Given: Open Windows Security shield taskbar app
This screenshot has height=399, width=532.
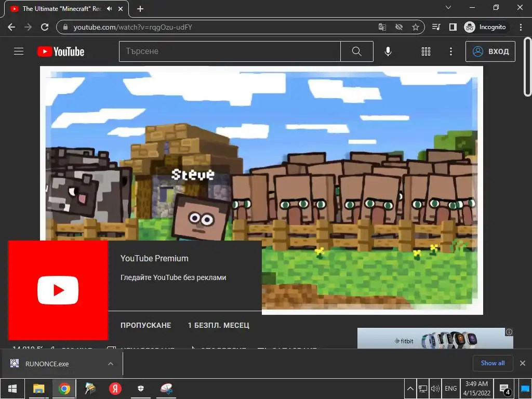Looking at the screenshot, I should (140, 389).
